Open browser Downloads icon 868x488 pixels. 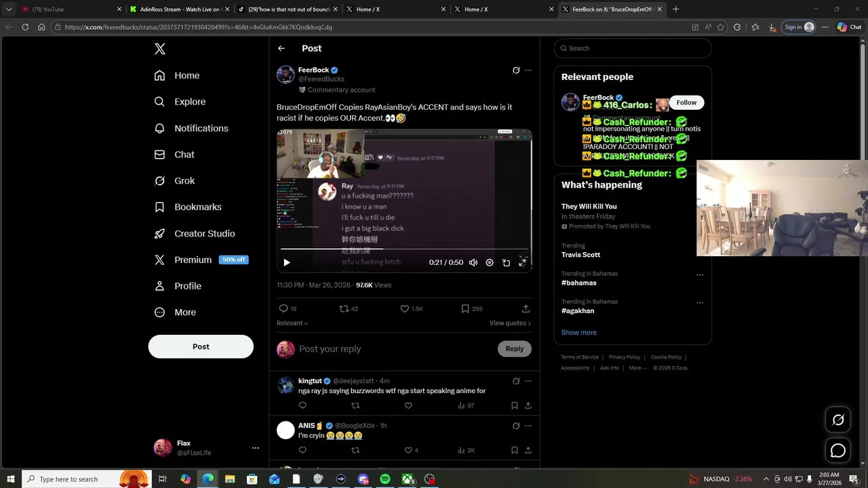[x=772, y=27]
